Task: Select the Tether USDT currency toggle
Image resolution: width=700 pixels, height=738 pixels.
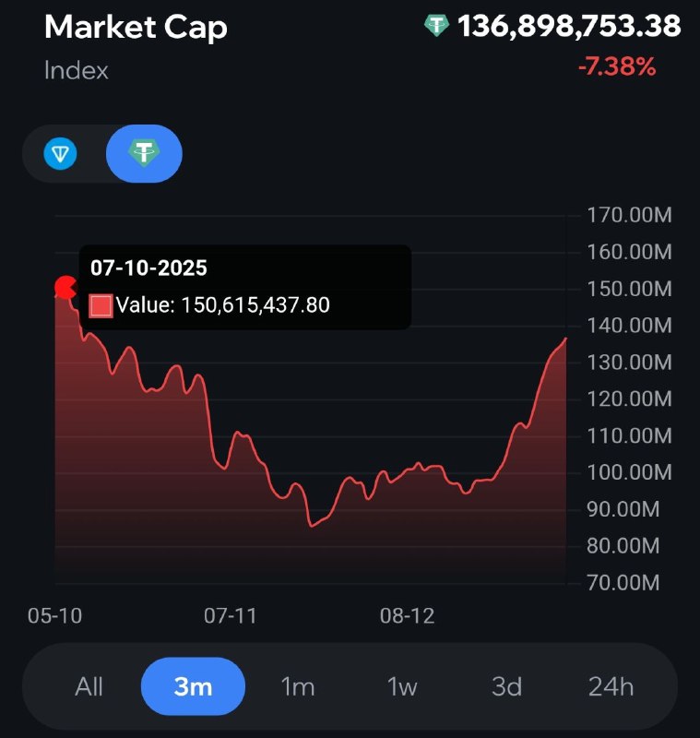Action: [x=144, y=153]
